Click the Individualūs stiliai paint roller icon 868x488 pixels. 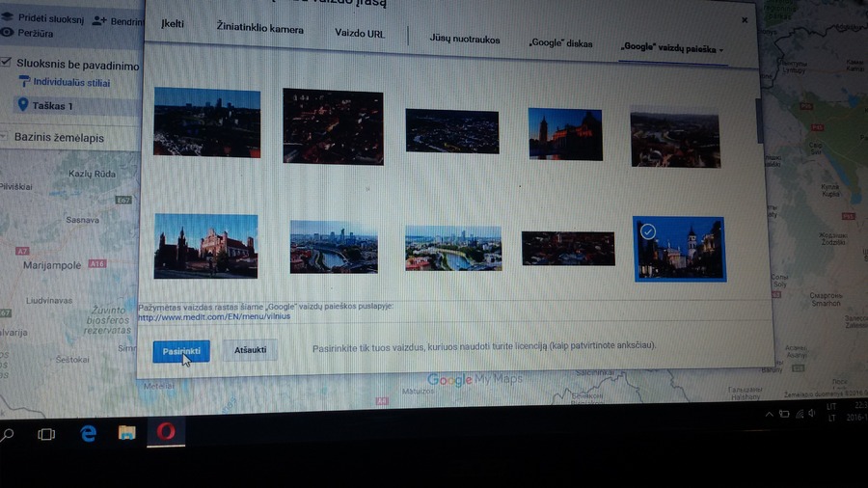pos(24,81)
